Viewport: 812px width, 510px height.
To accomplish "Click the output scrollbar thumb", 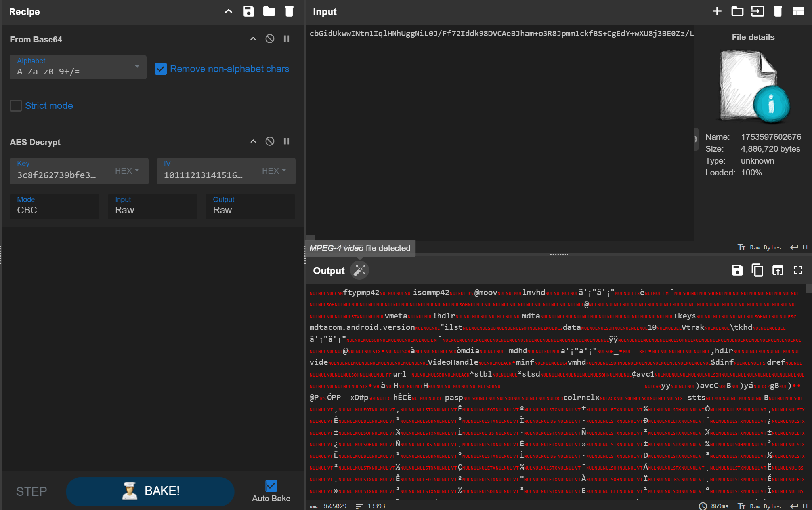I will click(x=809, y=289).
